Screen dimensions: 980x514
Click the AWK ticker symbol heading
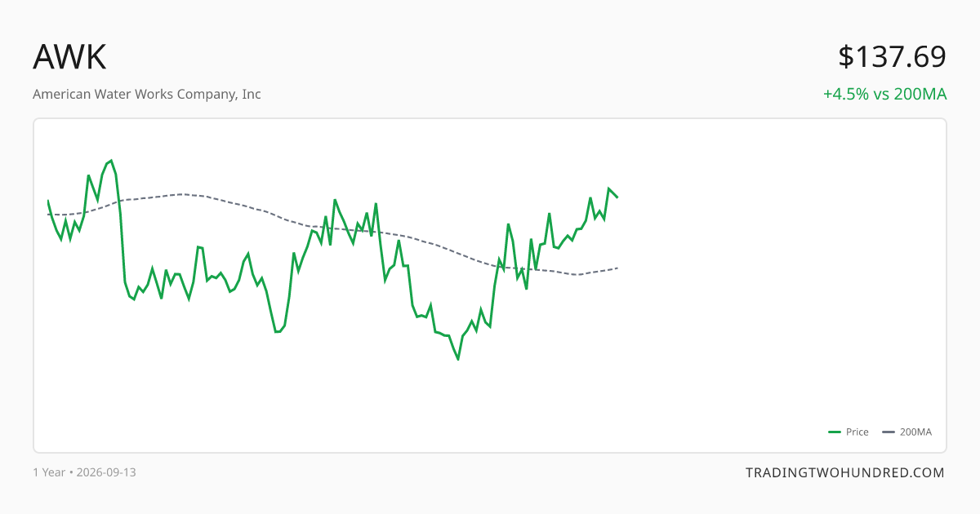point(69,57)
